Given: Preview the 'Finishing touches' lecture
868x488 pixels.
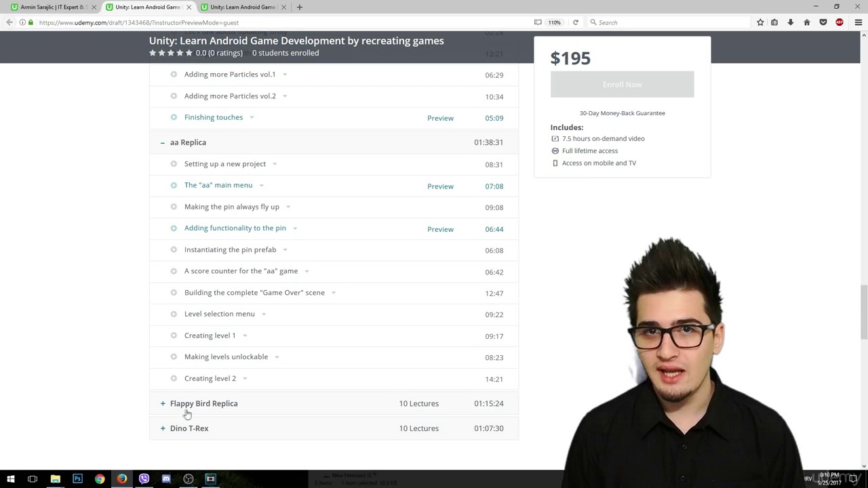Looking at the screenshot, I should click(x=440, y=118).
